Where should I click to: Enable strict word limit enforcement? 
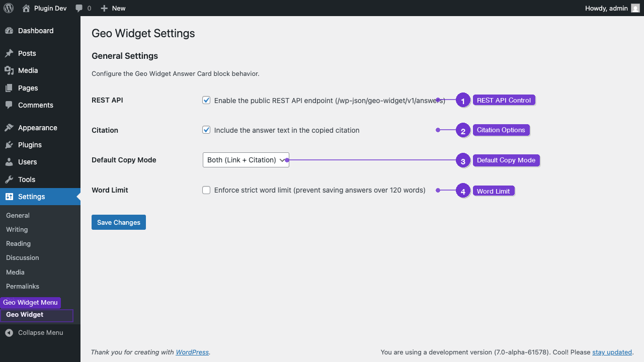(206, 190)
